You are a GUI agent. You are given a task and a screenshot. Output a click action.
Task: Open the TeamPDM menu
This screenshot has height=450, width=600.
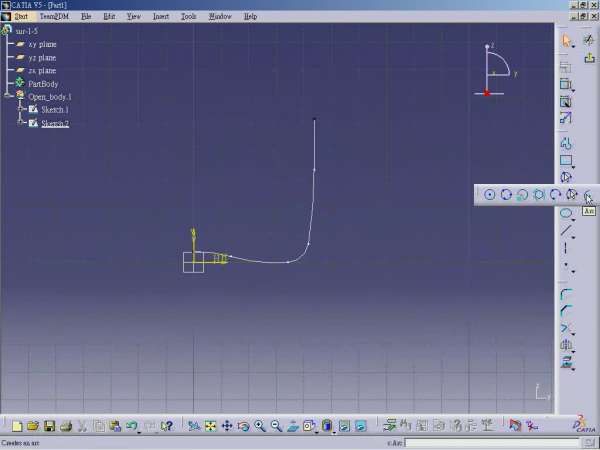coord(54,16)
